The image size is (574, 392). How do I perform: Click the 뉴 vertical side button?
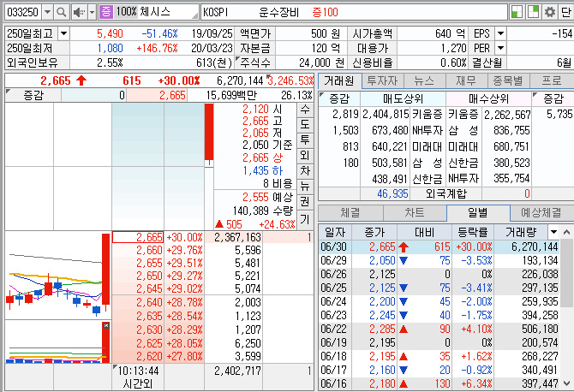(305, 186)
